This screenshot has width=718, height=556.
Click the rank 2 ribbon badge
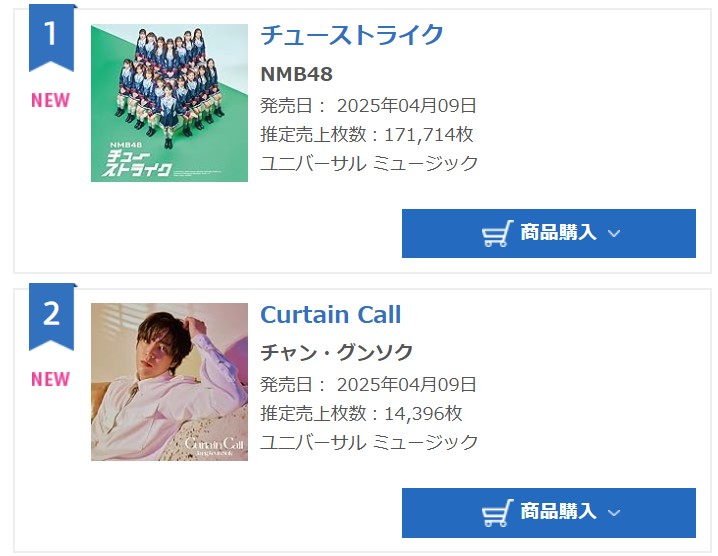(51, 315)
